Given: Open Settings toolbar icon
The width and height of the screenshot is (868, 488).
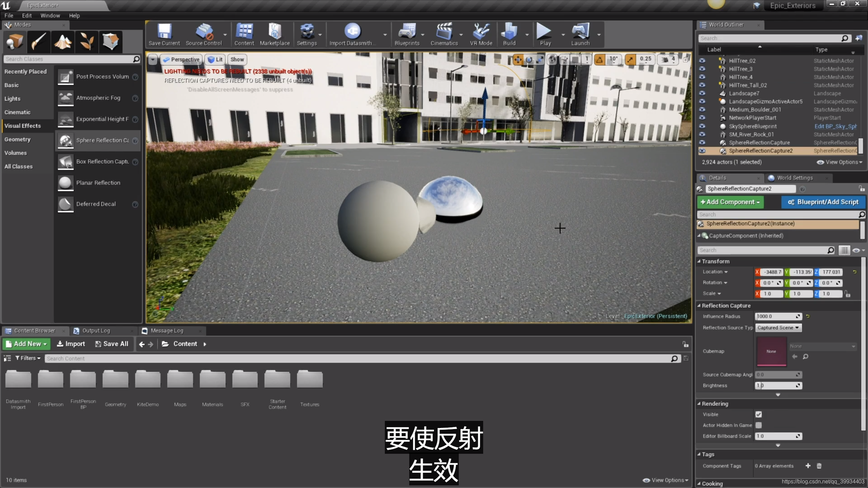Looking at the screenshot, I should point(307,35).
